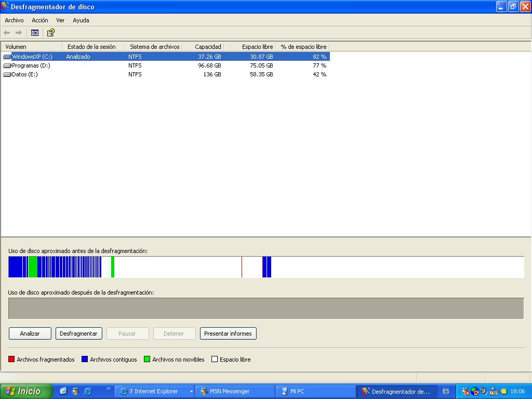Click the Internet Explorer quick launch icon
The height and width of the screenshot is (399, 532).
coord(88,391)
